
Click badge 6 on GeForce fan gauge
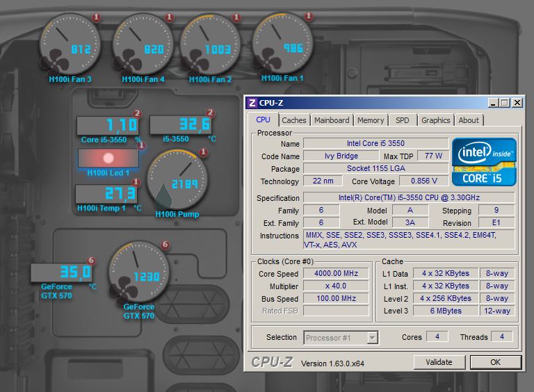tap(165, 245)
